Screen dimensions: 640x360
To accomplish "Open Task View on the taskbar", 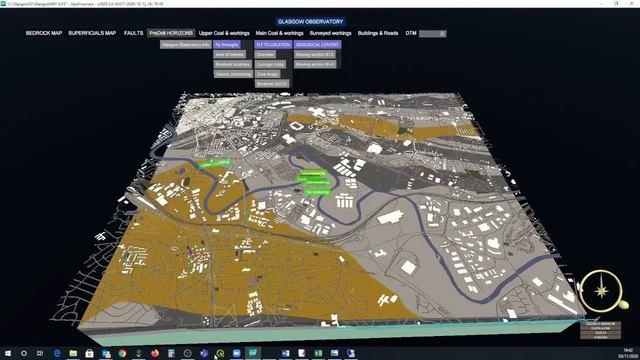I will pos(40,353).
